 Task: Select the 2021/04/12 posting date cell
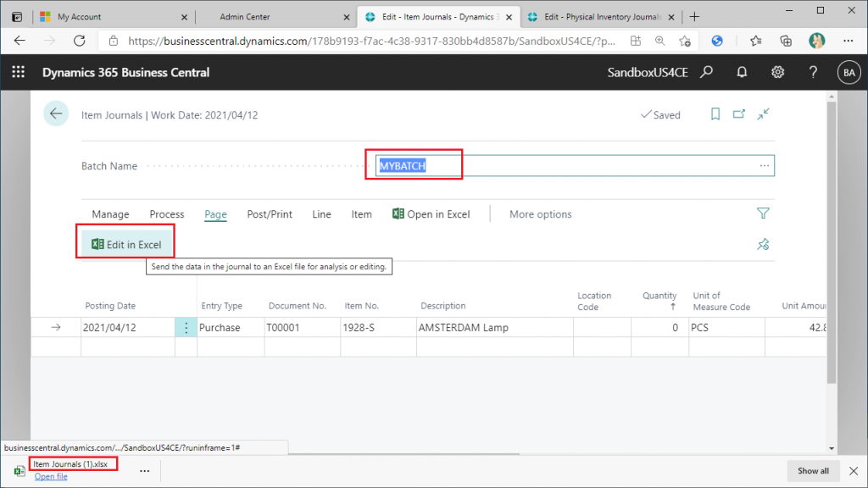pyautogui.click(x=128, y=328)
